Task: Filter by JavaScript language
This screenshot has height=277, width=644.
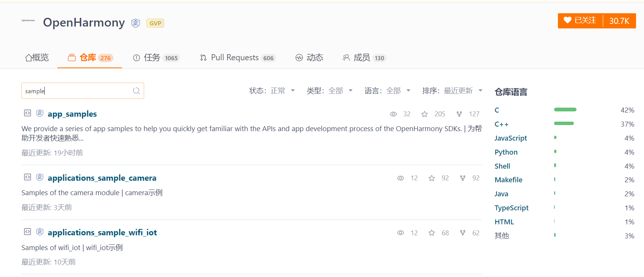Action: [x=510, y=138]
